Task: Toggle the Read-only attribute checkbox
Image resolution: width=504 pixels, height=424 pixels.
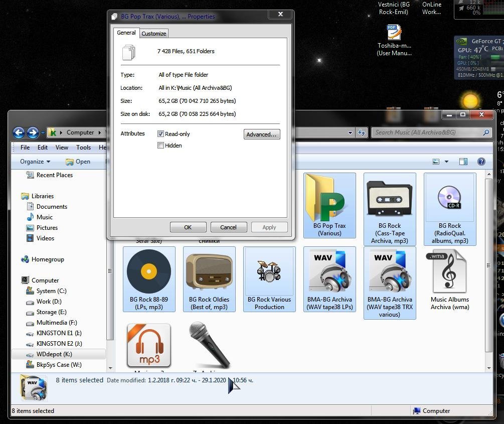Action: point(161,134)
